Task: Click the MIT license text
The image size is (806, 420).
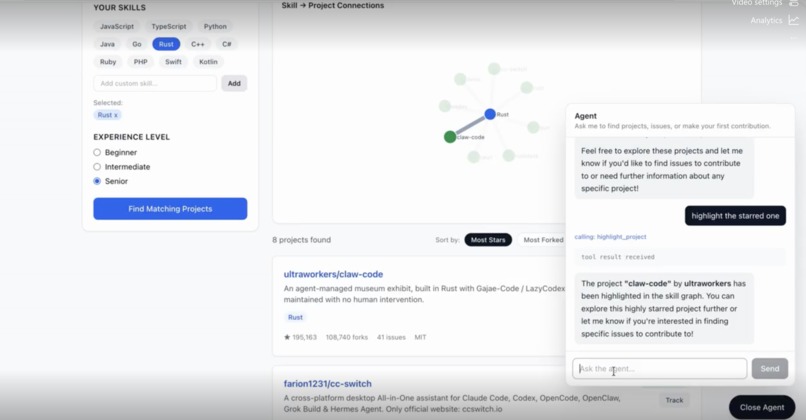Action: pos(420,337)
